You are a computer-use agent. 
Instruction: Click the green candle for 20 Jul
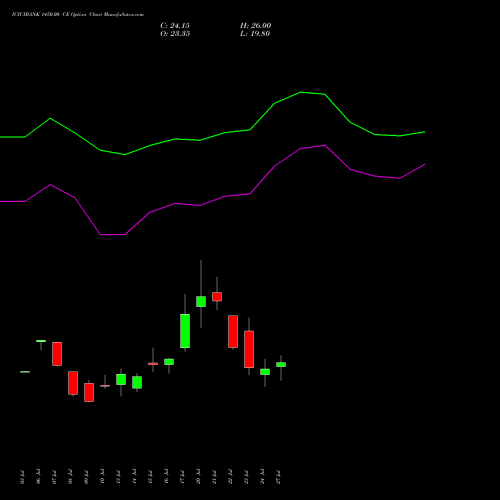tap(201, 301)
